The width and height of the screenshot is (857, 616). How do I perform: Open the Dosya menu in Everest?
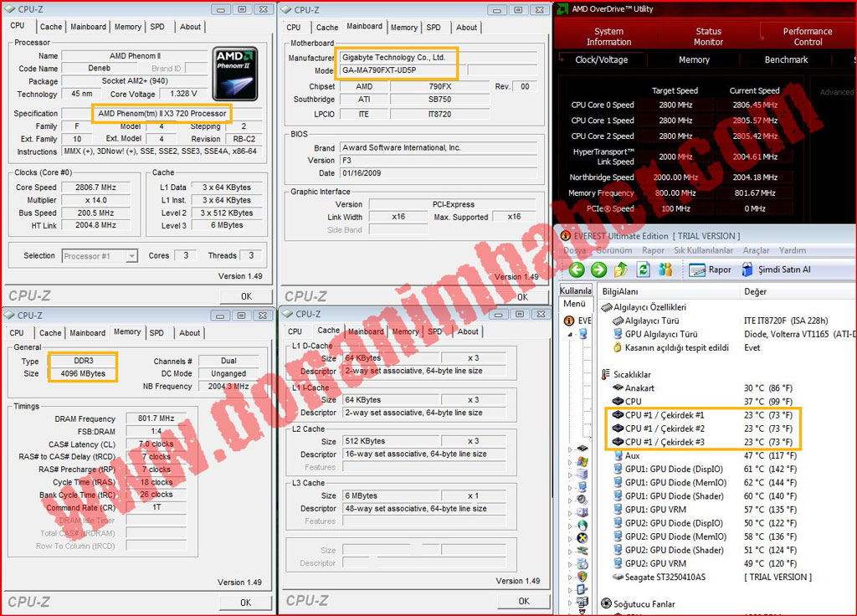click(574, 250)
